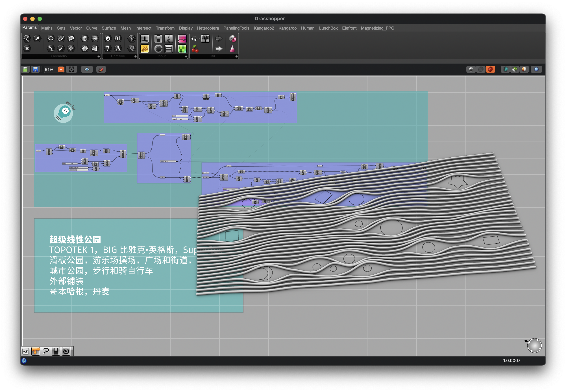Expand the Input panel components
The width and height of the screenshot is (566, 392).
(x=186, y=56)
